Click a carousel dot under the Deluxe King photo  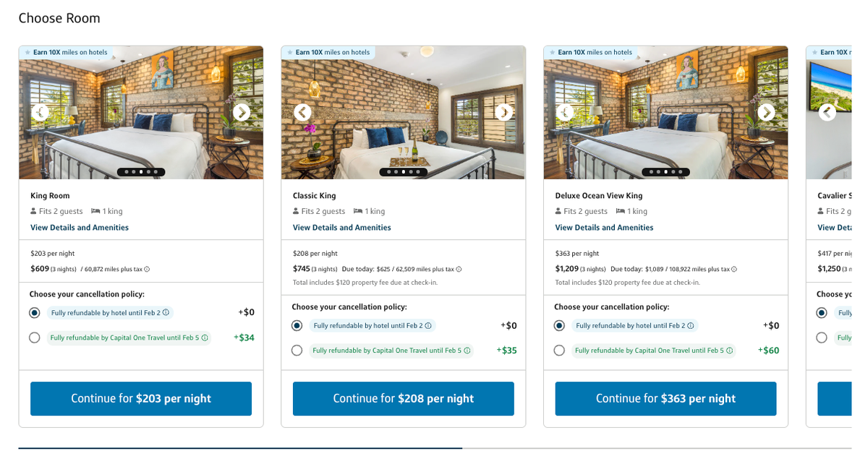[x=665, y=172]
